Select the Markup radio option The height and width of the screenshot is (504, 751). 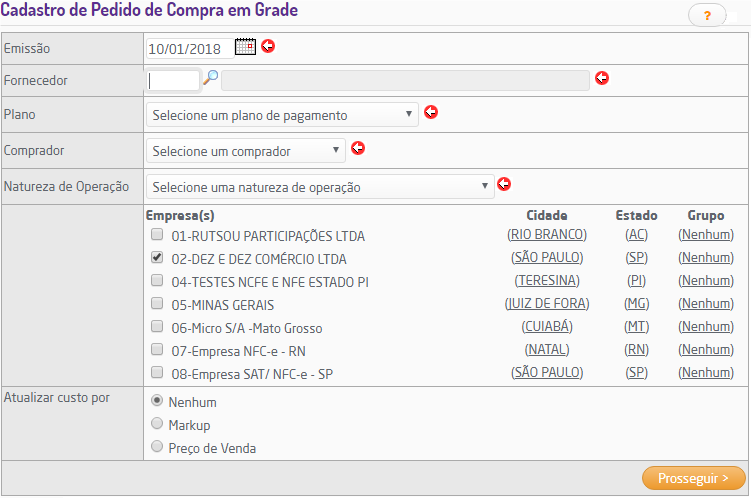pos(156,424)
